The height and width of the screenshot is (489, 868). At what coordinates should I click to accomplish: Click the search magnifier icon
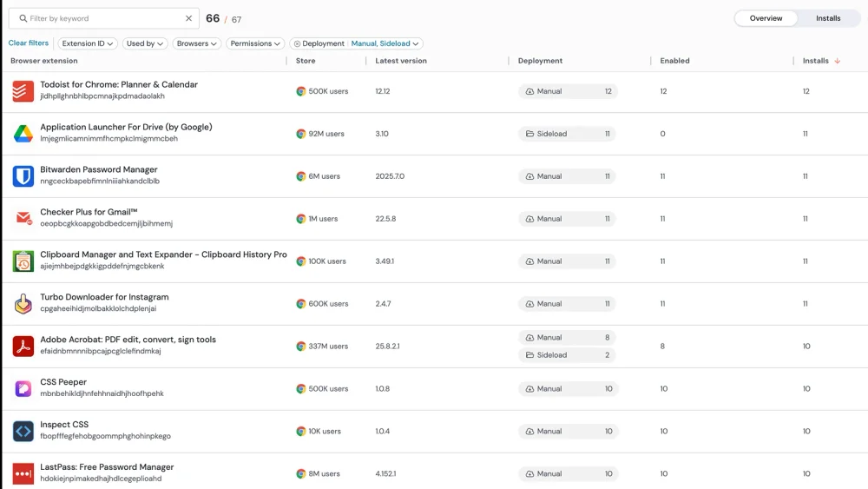point(23,18)
